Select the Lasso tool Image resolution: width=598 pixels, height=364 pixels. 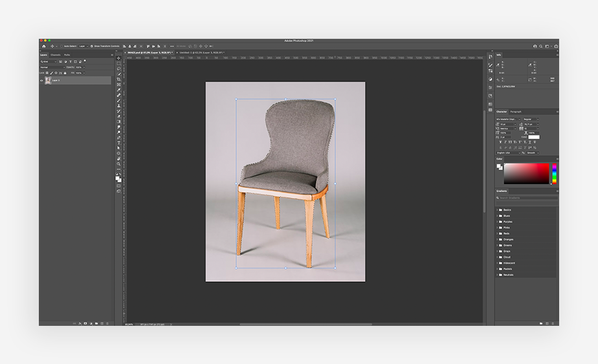(x=118, y=69)
